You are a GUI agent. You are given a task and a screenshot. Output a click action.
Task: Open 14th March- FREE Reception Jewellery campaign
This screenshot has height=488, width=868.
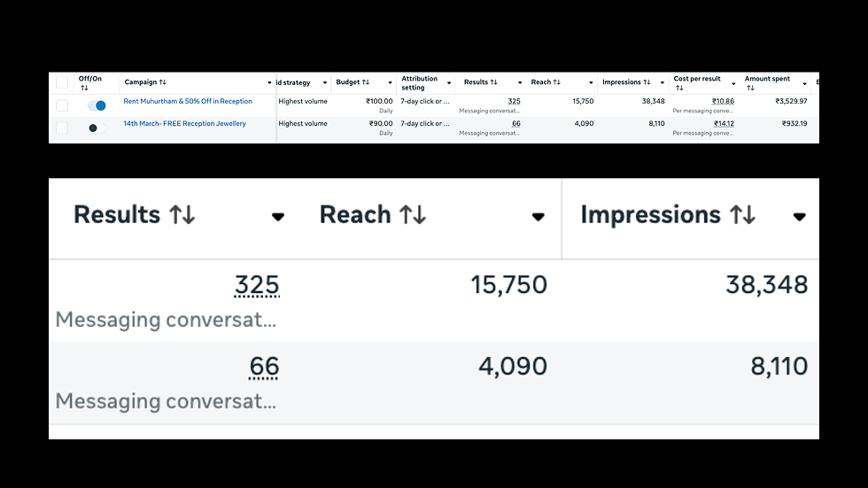click(x=184, y=124)
